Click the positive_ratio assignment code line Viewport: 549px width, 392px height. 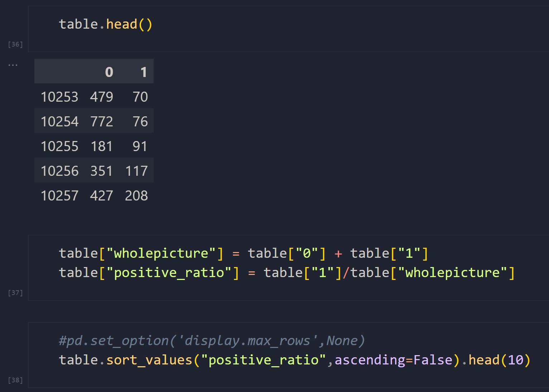pos(287,273)
